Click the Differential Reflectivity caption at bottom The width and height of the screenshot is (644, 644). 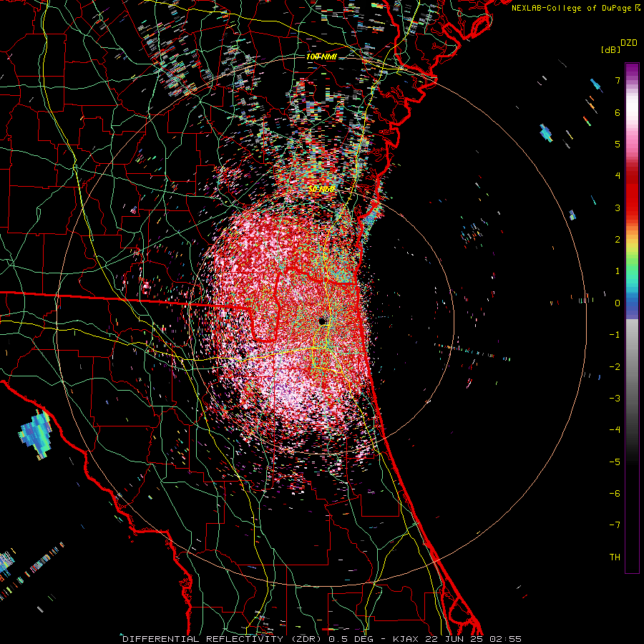322,639
